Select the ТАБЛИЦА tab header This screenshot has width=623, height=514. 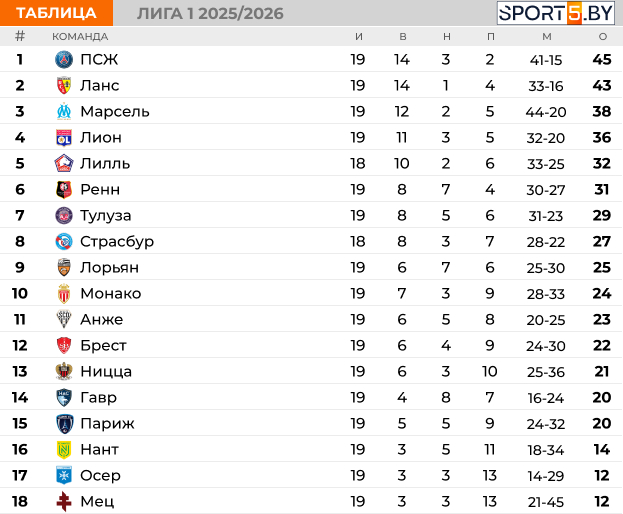(56, 13)
